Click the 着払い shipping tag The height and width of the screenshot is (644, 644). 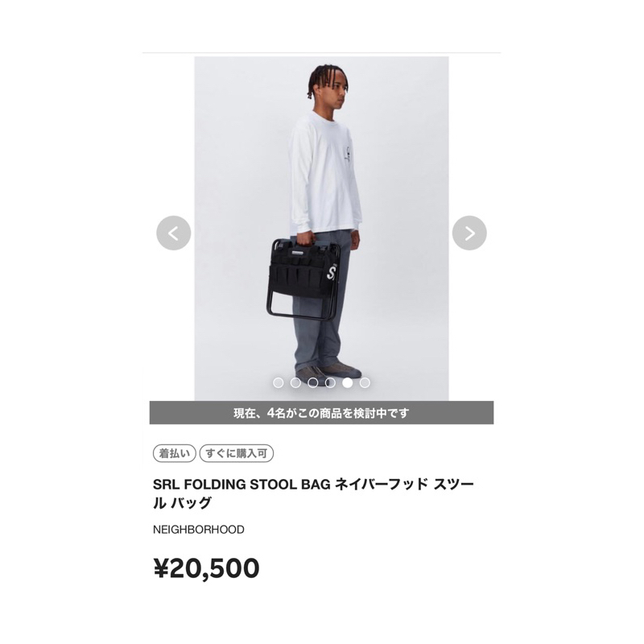[x=175, y=453]
